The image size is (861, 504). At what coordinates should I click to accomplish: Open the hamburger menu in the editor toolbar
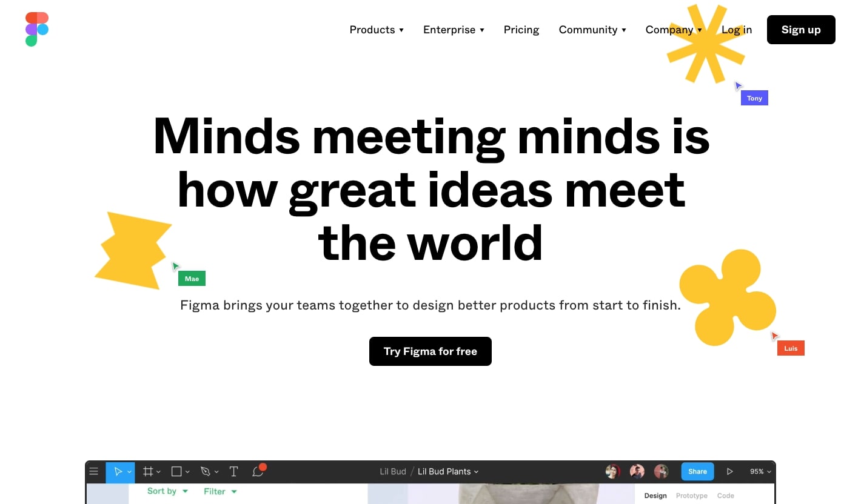point(94,471)
